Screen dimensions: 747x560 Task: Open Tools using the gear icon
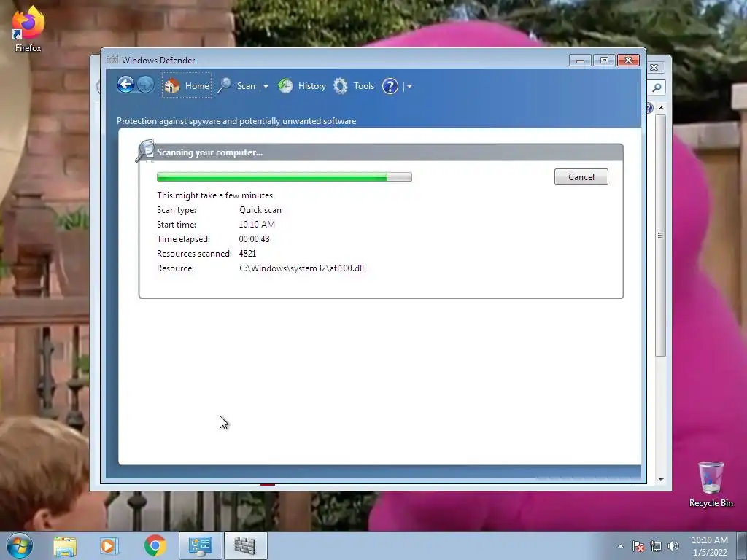341,86
